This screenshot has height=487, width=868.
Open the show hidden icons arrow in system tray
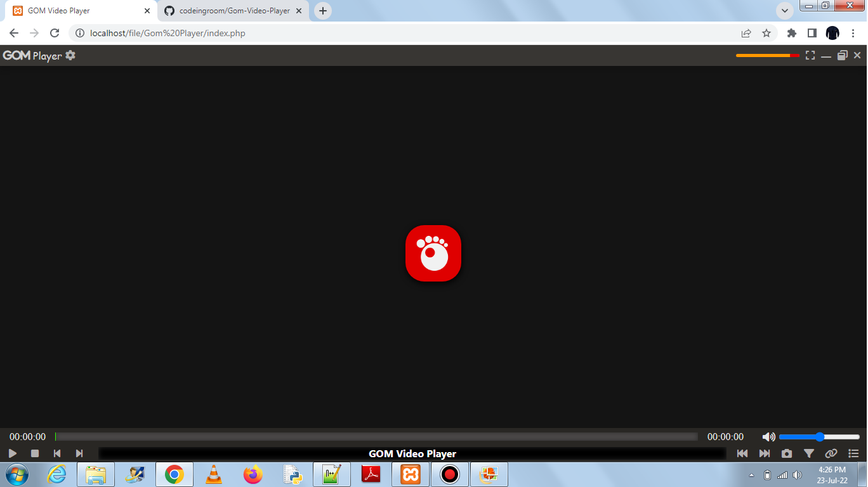(x=751, y=474)
